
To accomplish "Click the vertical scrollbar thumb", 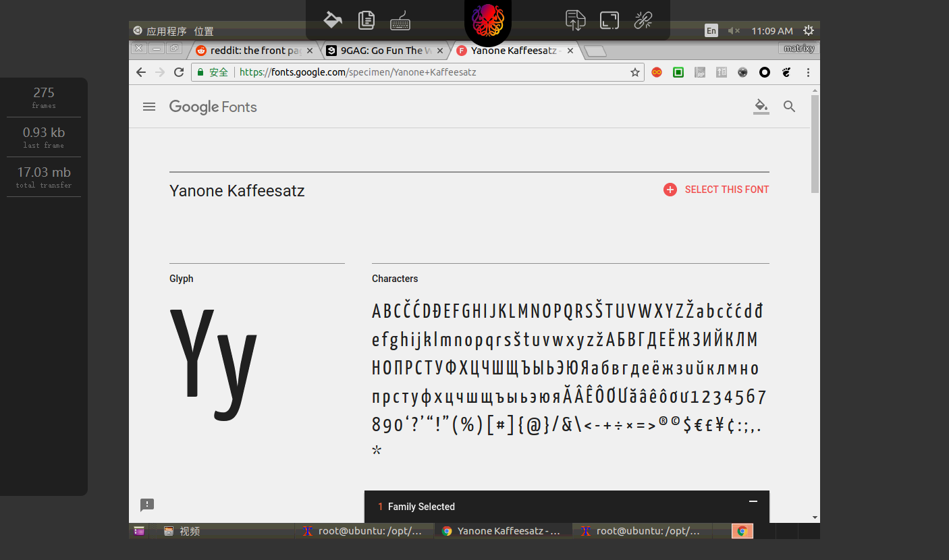I will pos(815,144).
